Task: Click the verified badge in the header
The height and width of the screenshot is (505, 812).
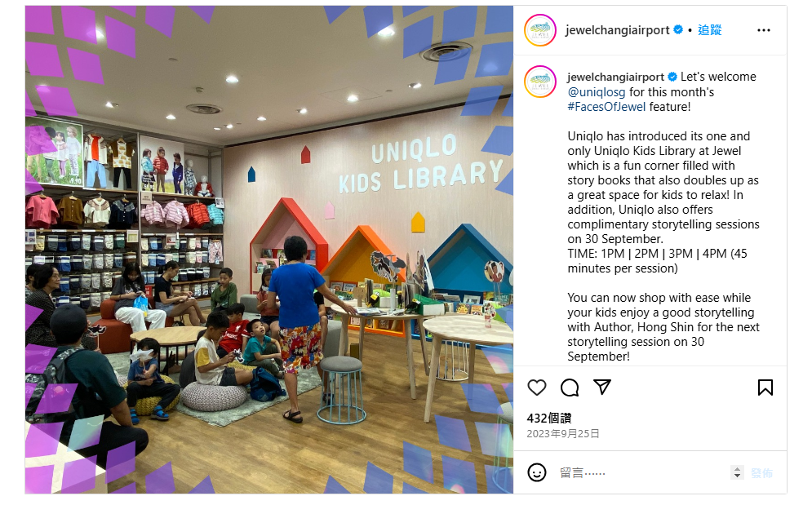Action: (x=678, y=30)
